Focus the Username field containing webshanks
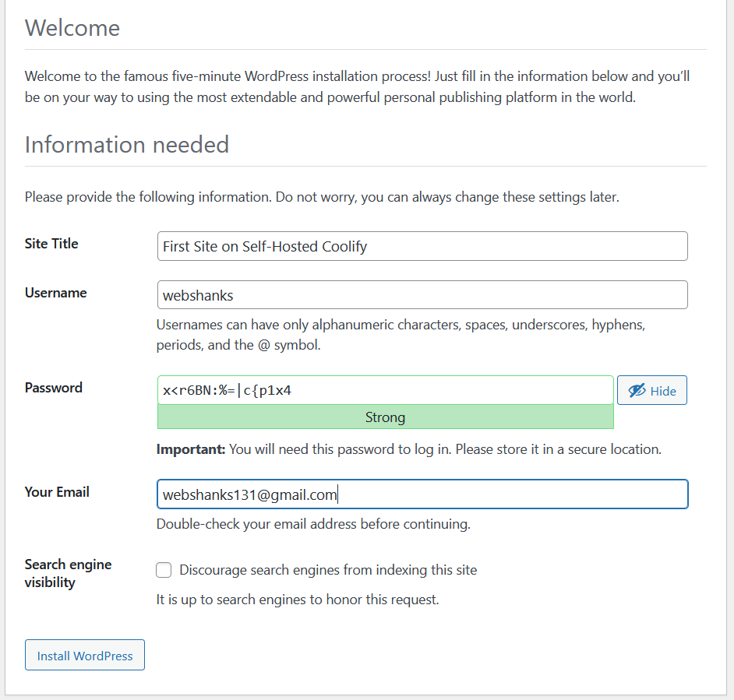 click(422, 295)
